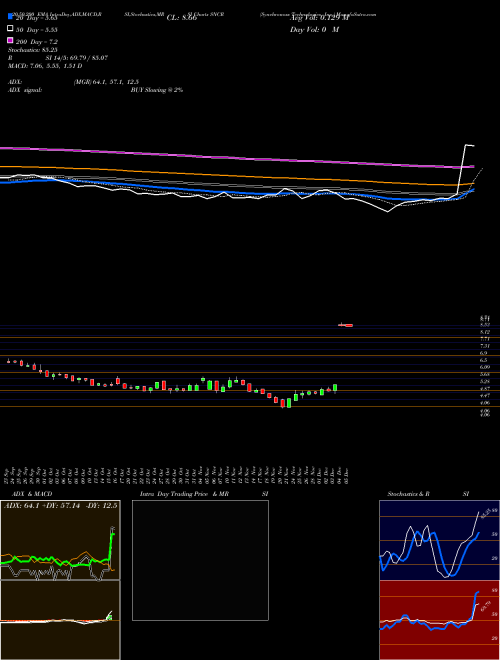Screen dimensions: 500x660
Task: Click the blue 20 Day legend swatch
Action: [x=11, y=16]
